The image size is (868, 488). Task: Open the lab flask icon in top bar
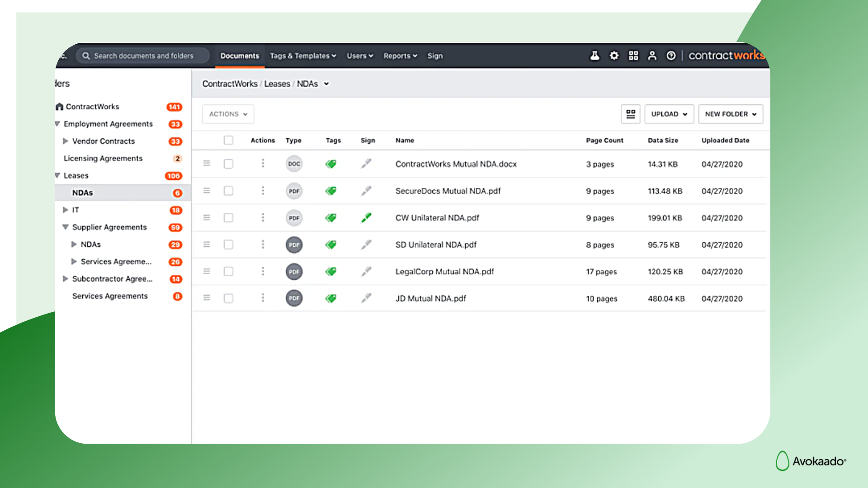(595, 56)
